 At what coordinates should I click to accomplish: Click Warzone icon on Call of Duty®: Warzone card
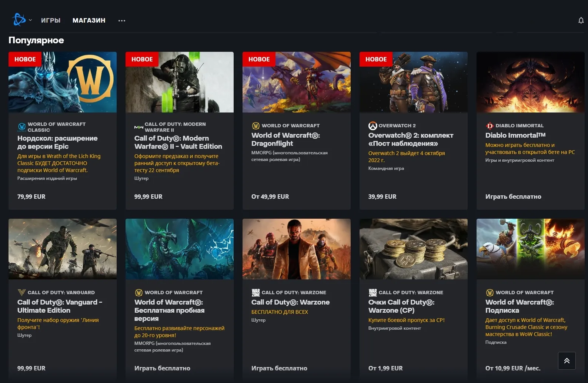(255, 293)
